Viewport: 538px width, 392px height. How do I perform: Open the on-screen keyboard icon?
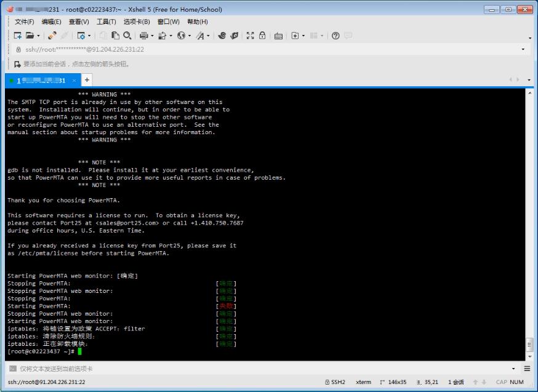click(x=278, y=36)
